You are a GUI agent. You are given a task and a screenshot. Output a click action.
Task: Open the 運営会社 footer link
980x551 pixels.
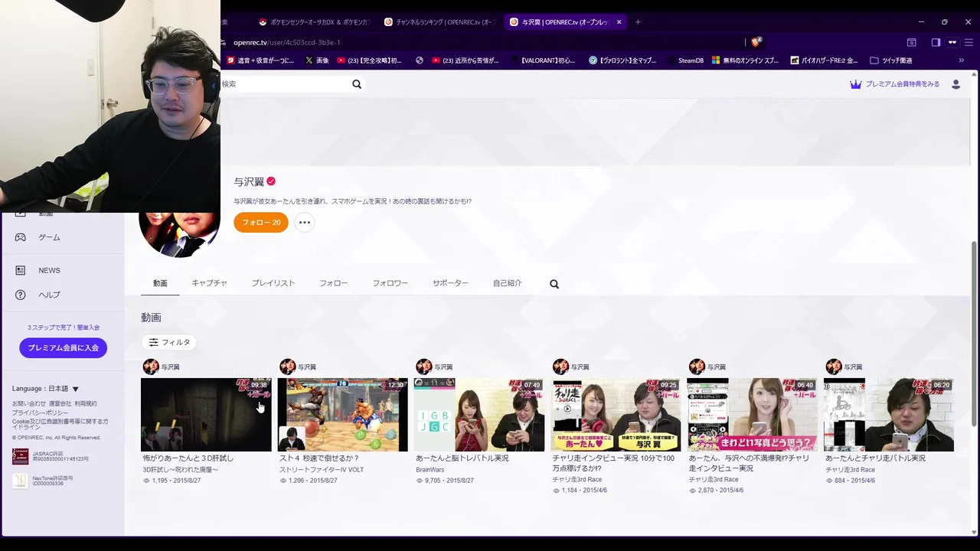tap(60, 403)
